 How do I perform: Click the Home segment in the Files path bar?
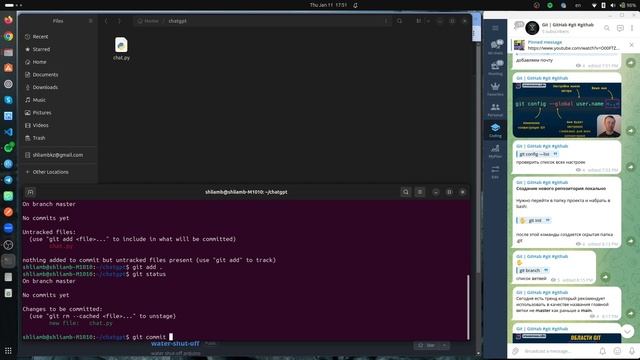[148, 21]
